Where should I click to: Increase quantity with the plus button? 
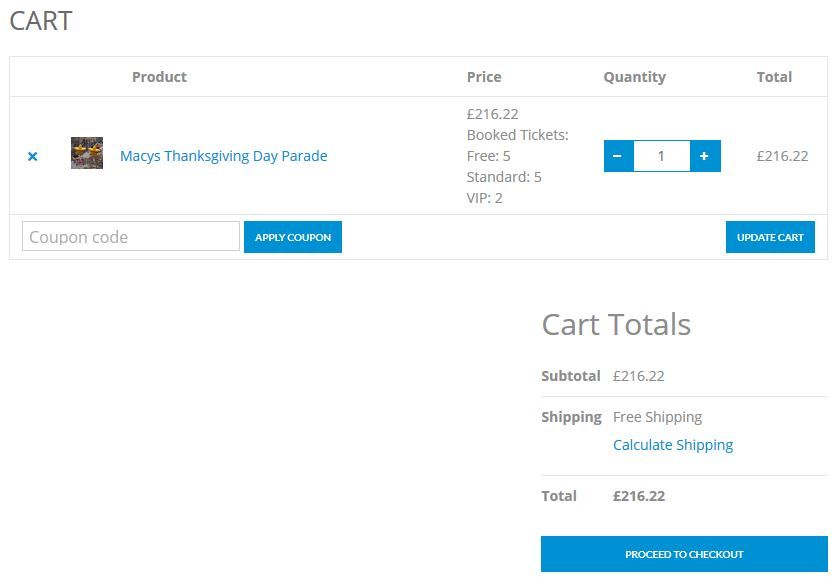[x=705, y=156]
